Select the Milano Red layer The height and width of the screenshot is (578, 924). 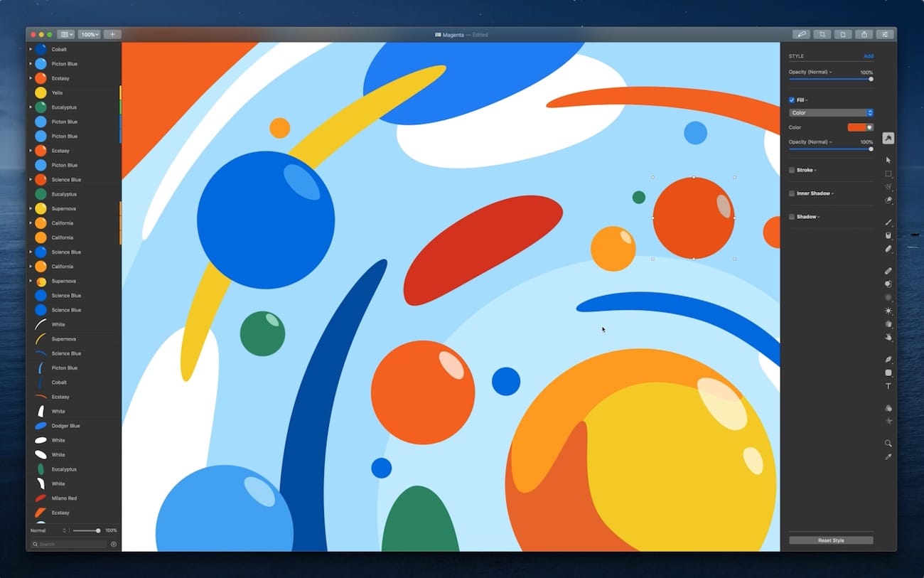click(x=74, y=498)
